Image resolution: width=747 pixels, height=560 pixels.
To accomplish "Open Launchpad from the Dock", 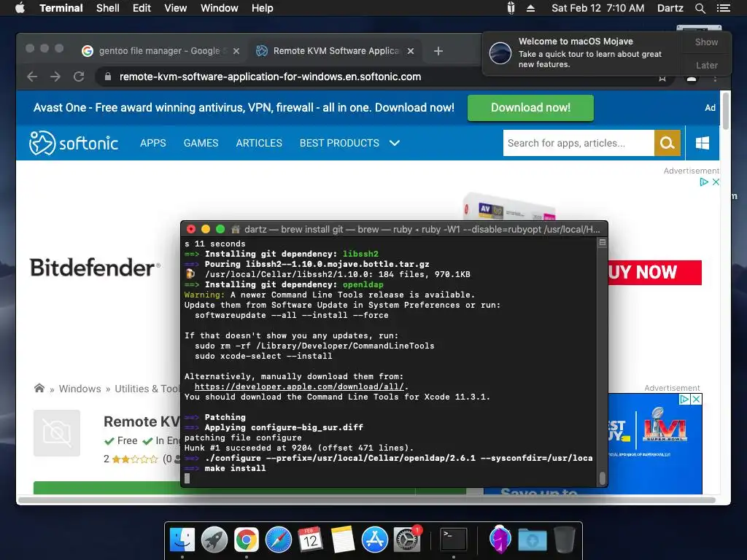I will pos(214,540).
